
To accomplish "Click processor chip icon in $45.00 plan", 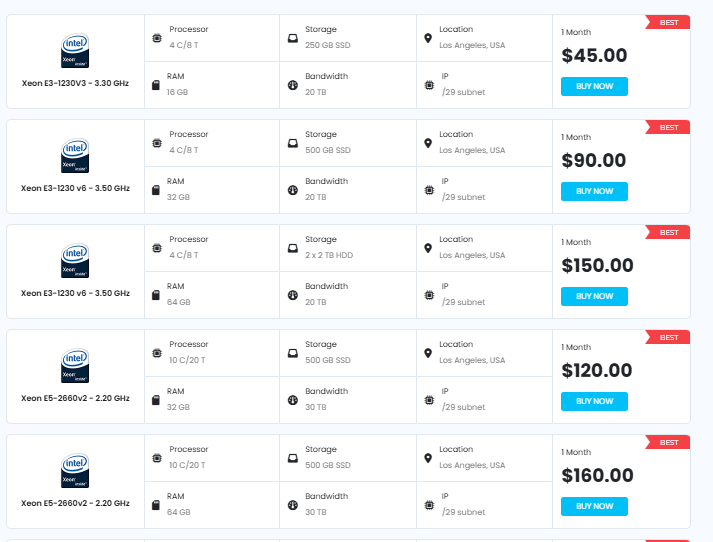I will (156, 38).
